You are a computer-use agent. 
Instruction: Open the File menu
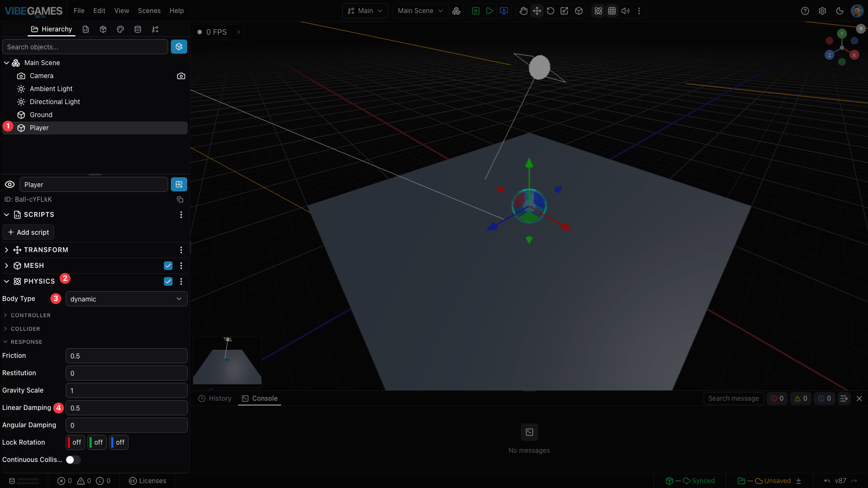(x=79, y=11)
